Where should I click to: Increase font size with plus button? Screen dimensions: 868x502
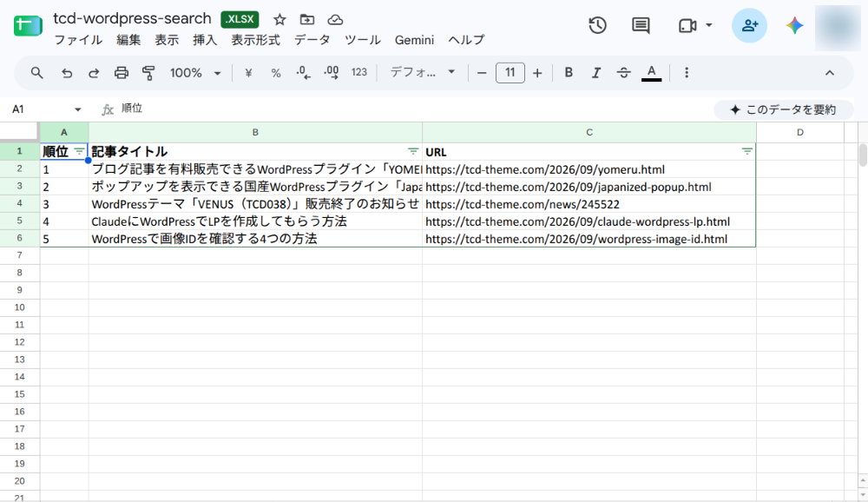[x=537, y=73]
